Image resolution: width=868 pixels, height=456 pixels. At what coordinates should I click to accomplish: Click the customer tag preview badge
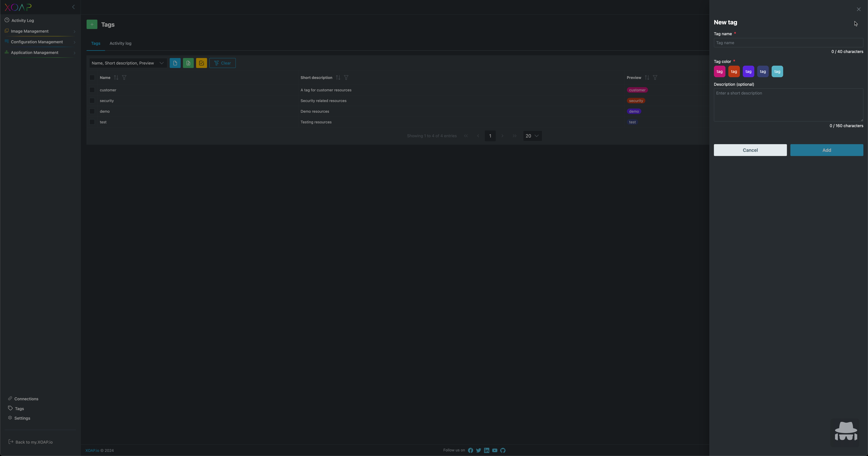point(637,90)
